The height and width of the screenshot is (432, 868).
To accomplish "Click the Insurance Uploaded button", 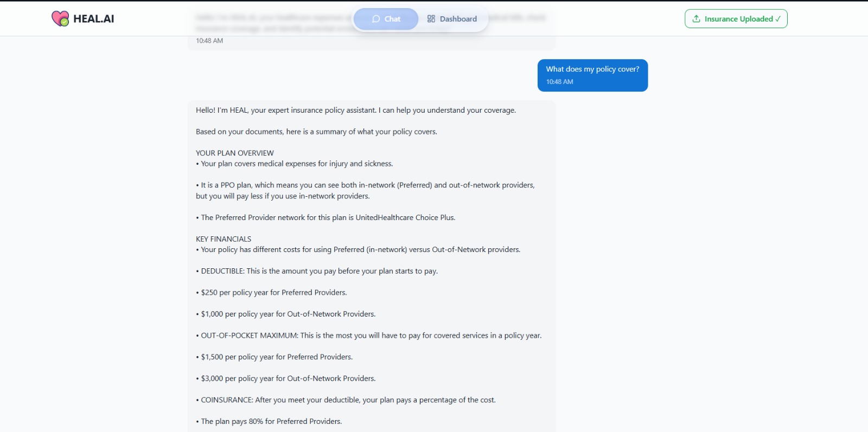I will tap(736, 19).
